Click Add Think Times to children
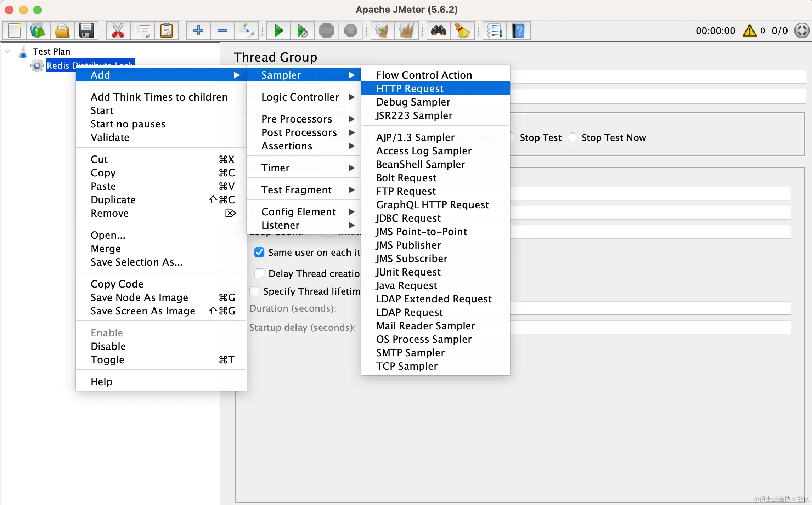The height and width of the screenshot is (505, 812). (159, 97)
